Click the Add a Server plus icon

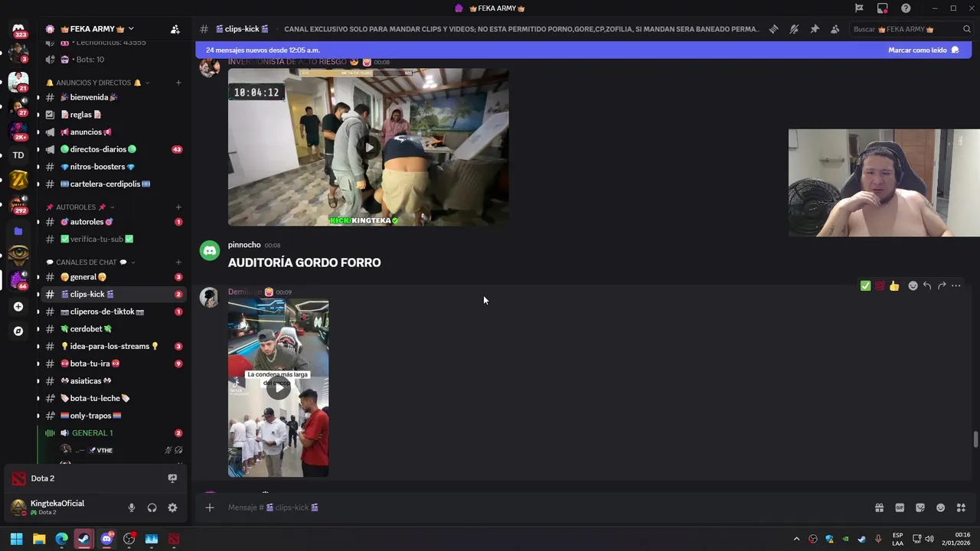(18, 307)
